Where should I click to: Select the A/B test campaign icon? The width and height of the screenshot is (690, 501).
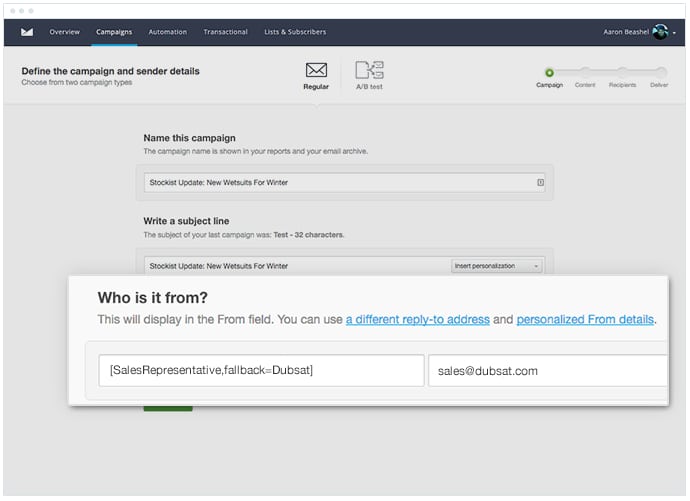click(x=369, y=70)
